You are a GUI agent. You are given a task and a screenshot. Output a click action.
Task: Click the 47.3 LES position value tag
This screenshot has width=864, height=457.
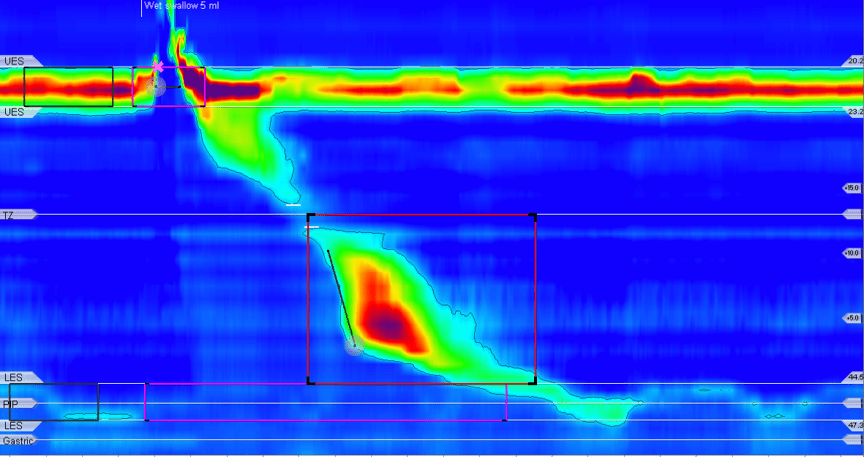[853, 426]
